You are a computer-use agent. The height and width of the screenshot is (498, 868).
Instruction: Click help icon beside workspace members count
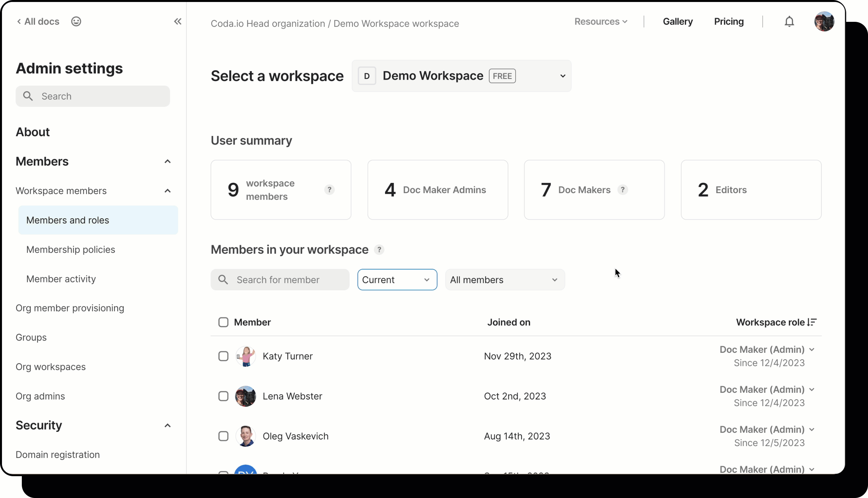click(x=329, y=189)
